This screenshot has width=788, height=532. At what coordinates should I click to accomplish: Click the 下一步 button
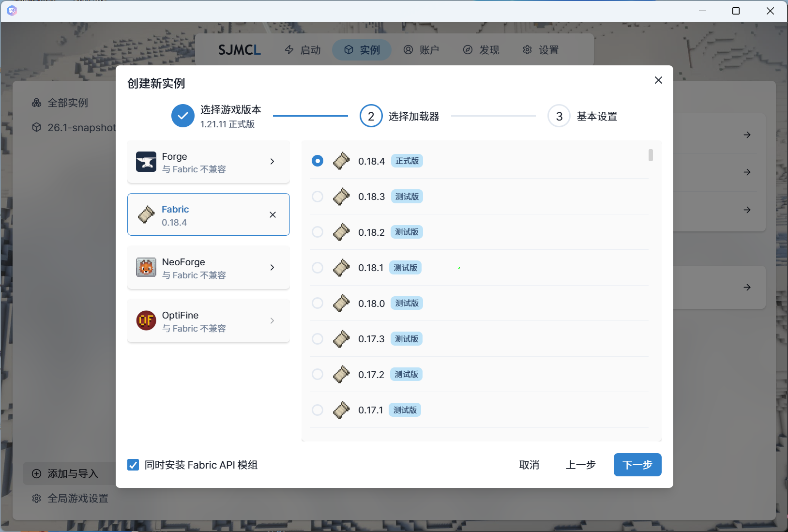(x=637, y=465)
